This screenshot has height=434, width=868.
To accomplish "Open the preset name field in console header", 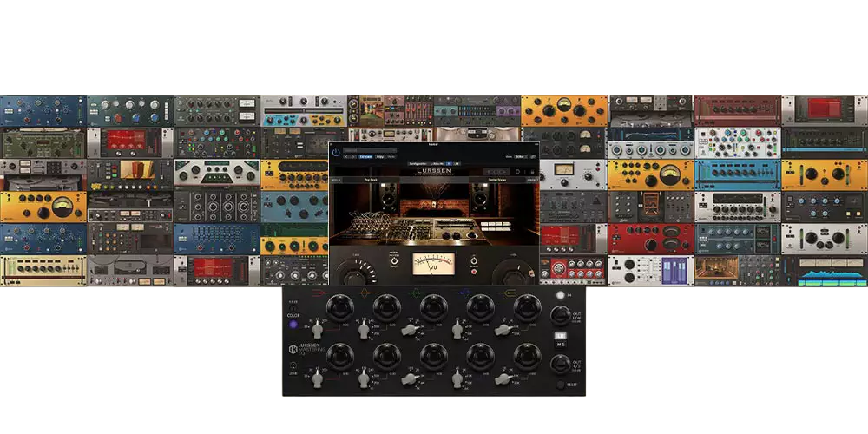I will pyautogui.click(x=370, y=150).
